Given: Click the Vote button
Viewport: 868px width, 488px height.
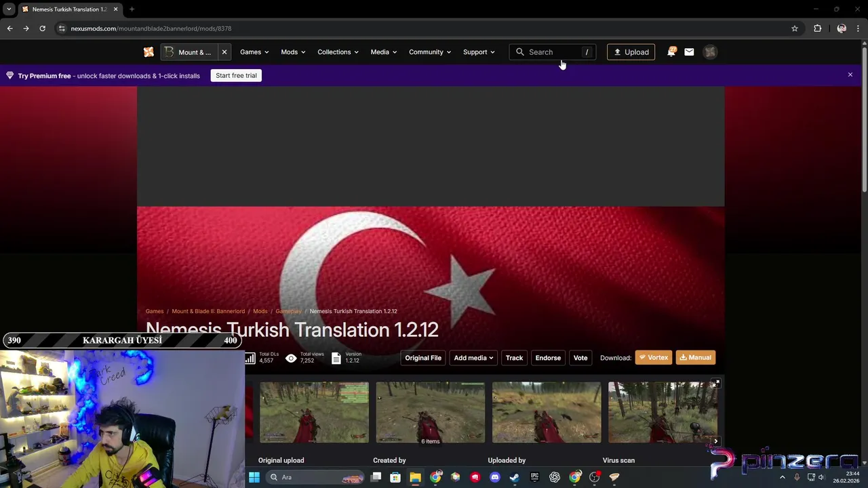Looking at the screenshot, I should [580, 358].
